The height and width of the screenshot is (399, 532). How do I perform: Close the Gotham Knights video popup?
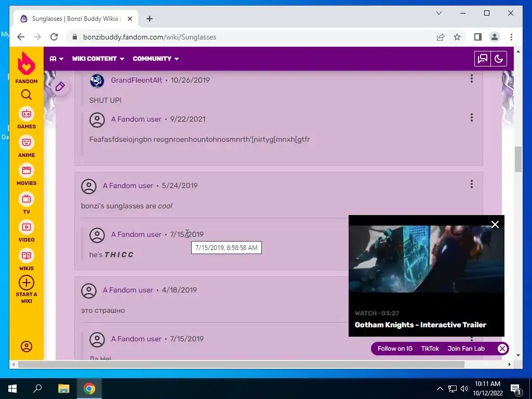[495, 224]
